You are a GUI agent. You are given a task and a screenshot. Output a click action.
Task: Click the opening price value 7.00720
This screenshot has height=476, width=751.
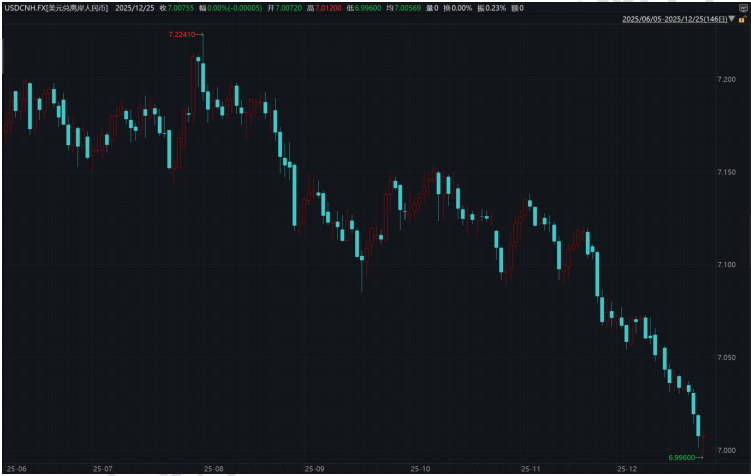pos(285,7)
